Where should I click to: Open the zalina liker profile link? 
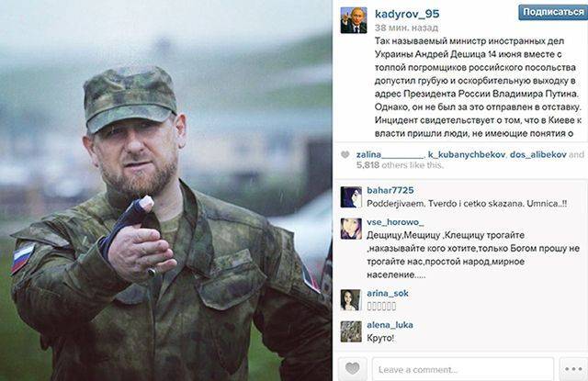[390, 155]
